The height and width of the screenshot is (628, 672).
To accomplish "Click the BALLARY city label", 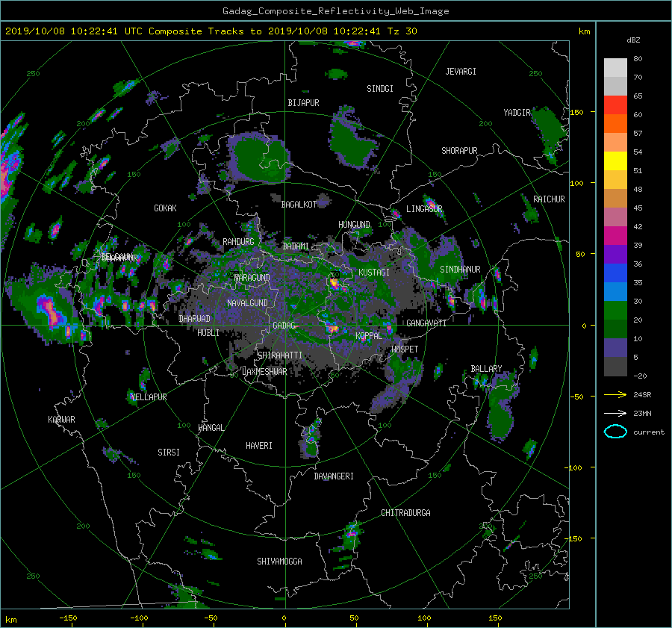I will coord(486,369).
